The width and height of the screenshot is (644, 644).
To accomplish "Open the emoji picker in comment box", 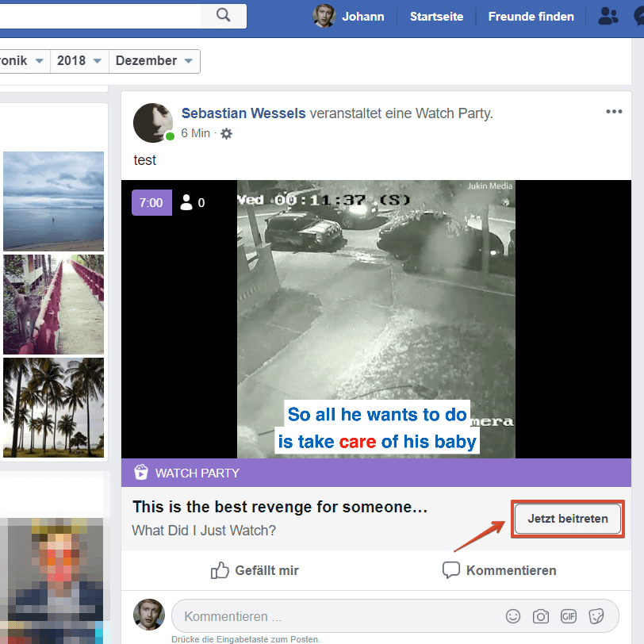I will 513,616.
